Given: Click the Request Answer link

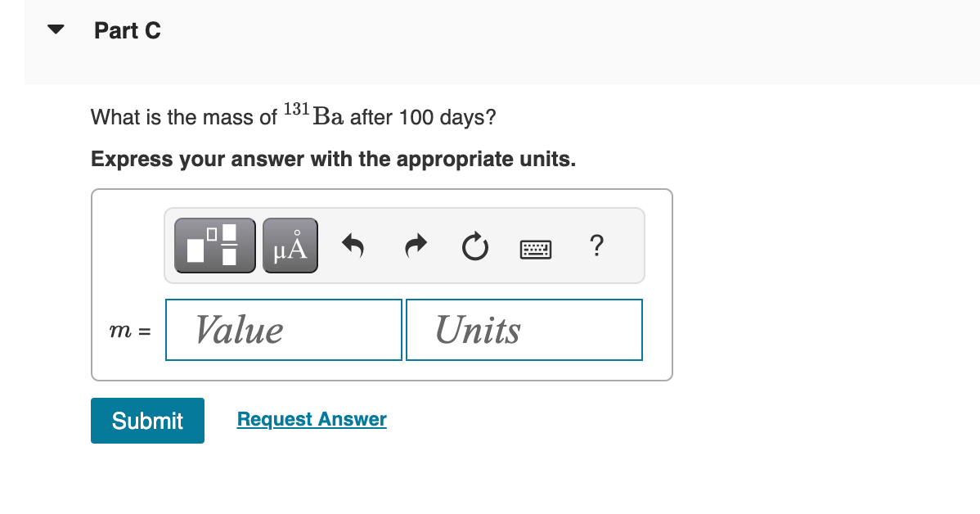Looking at the screenshot, I should tap(312, 419).
